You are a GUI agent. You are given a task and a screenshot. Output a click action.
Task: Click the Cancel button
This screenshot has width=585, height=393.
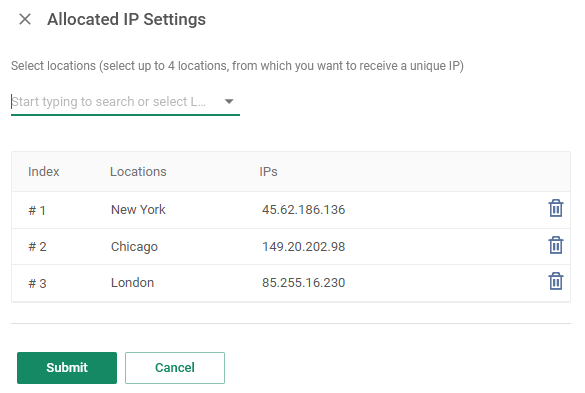pyautogui.click(x=175, y=368)
